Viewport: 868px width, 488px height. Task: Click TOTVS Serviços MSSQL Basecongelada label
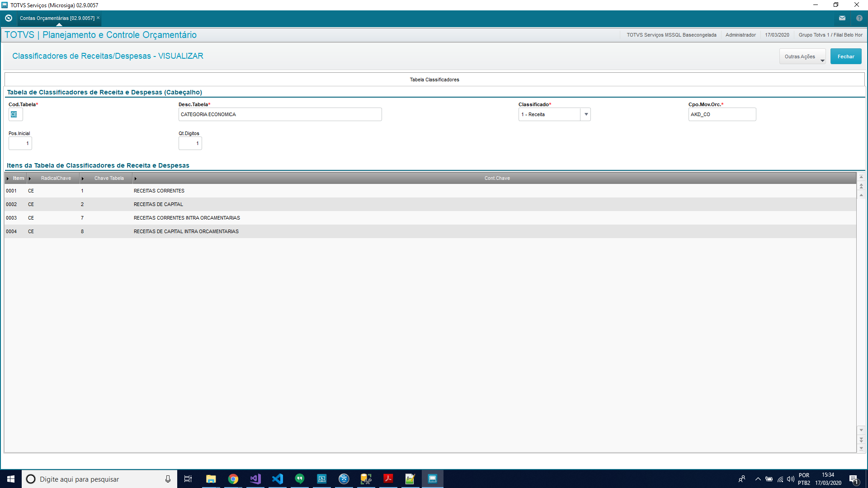671,35
